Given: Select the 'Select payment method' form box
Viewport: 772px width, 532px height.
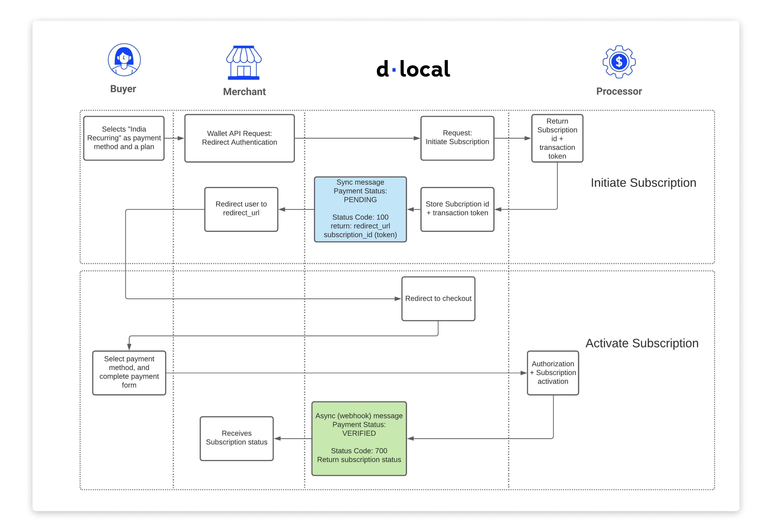Looking at the screenshot, I should coord(129,373).
